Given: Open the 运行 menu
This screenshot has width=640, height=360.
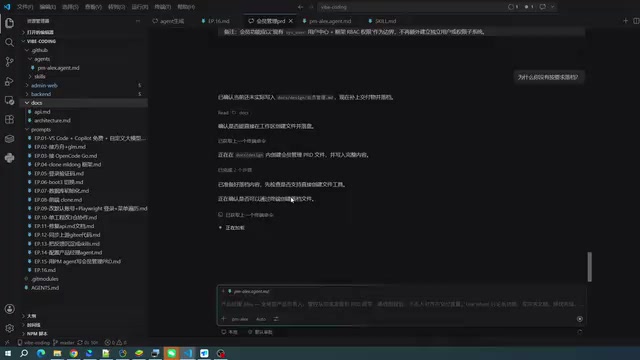Looking at the screenshot, I should (140, 7).
